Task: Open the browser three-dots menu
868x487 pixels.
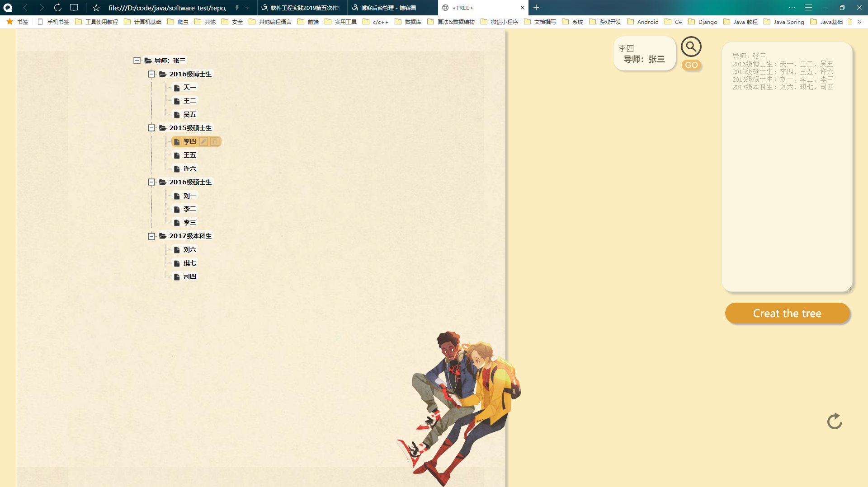Action: click(792, 8)
